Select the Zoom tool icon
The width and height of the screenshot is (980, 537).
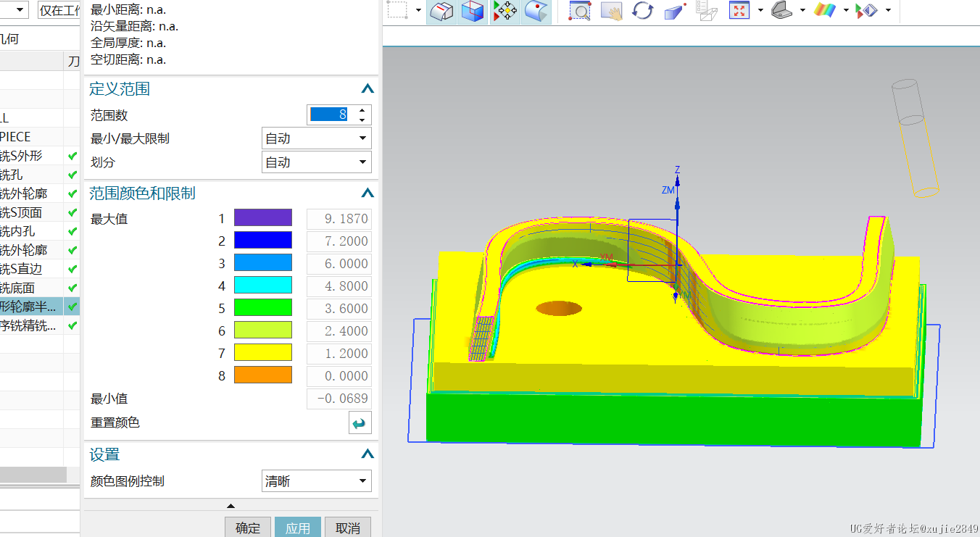pos(580,11)
